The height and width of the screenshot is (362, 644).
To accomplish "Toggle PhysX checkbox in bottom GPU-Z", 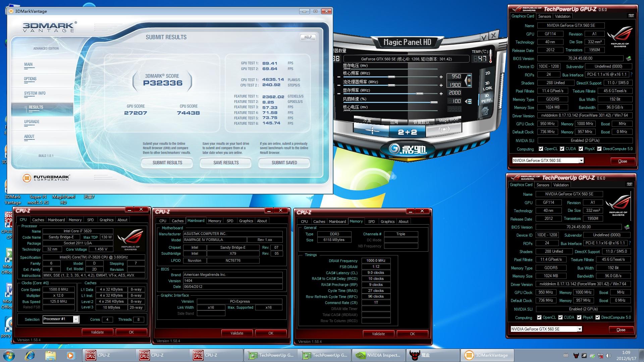I will 579,317.
